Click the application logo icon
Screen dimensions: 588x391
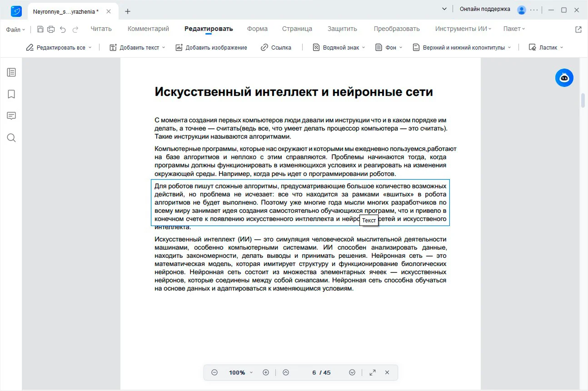pyautogui.click(x=17, y=10)
